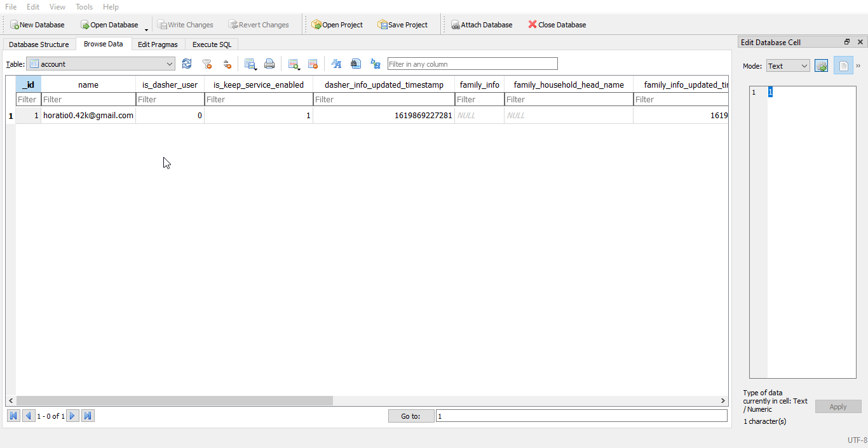Insert a new record into the table
868x448 pixels.
[x=294, y=64]
